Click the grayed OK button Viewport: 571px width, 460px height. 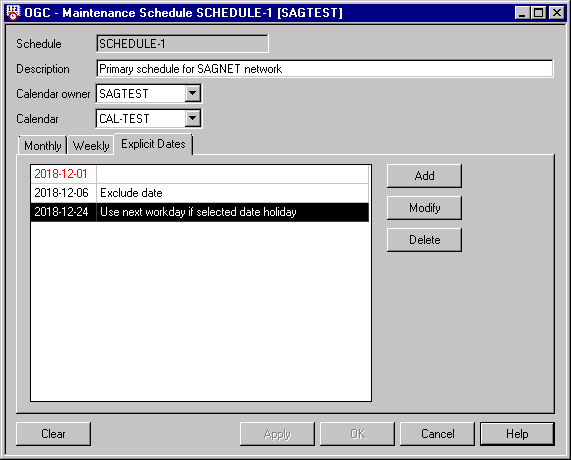[357, 434]
